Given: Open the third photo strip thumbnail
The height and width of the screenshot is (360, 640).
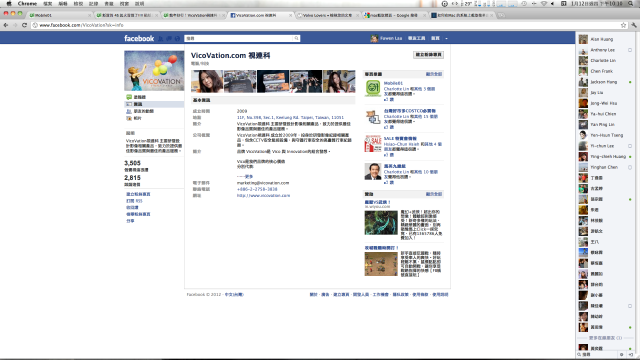Looking at the screenshot, I should coord(273,81).
